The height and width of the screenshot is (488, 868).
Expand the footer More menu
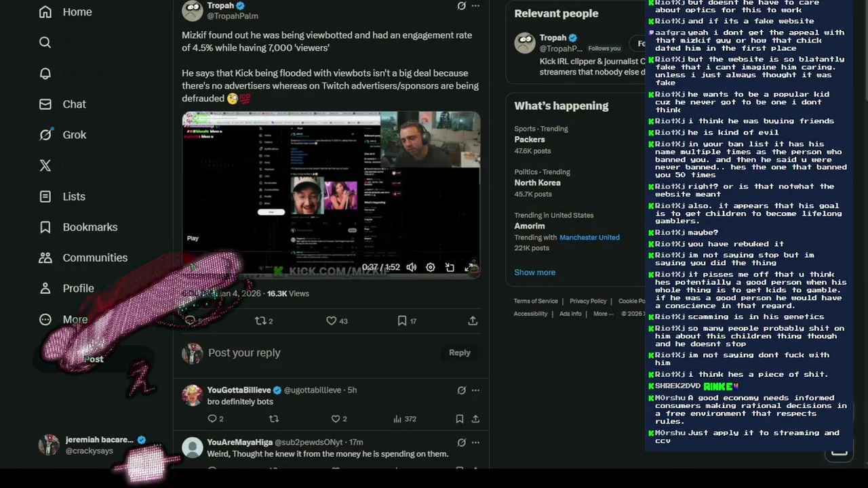click(x=604, y=314)
